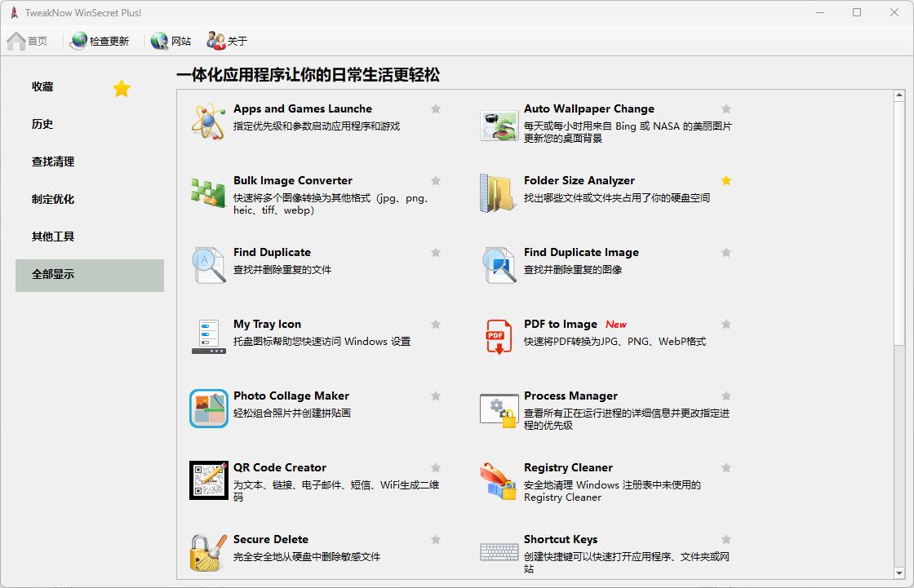Open the QR Code Creator title

coord(280,468)
